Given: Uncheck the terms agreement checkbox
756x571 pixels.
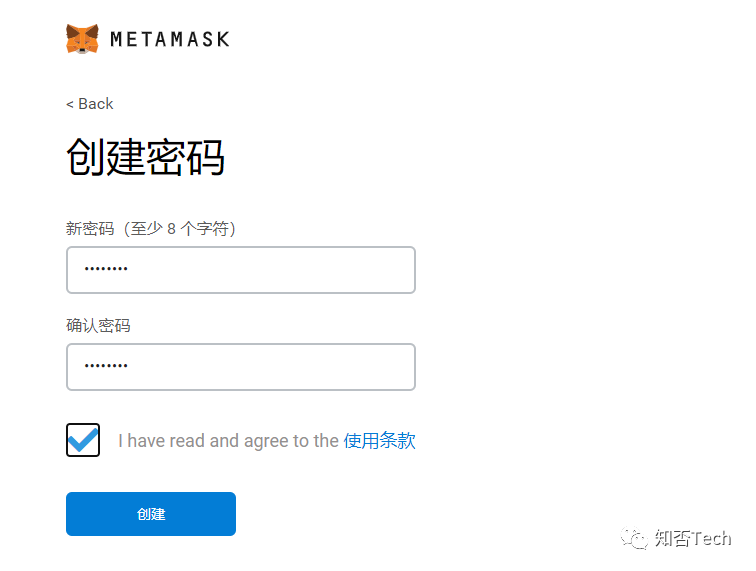Looking at the screenshot, I should 83,440.
